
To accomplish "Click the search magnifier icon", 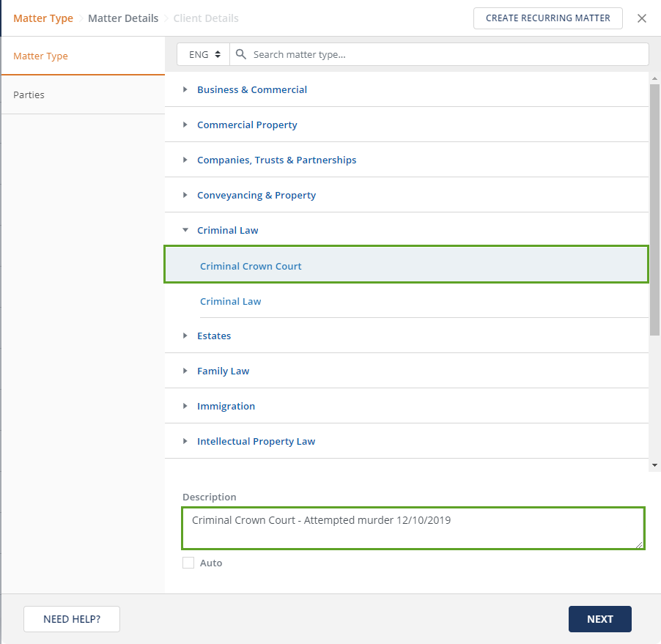I will tap(241, 55).
